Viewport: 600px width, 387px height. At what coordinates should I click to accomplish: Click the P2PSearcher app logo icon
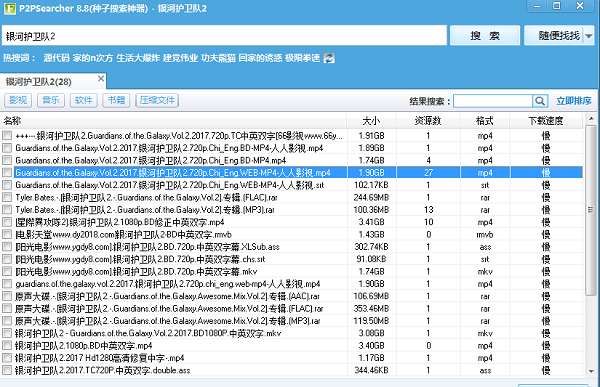click(10, 8)
